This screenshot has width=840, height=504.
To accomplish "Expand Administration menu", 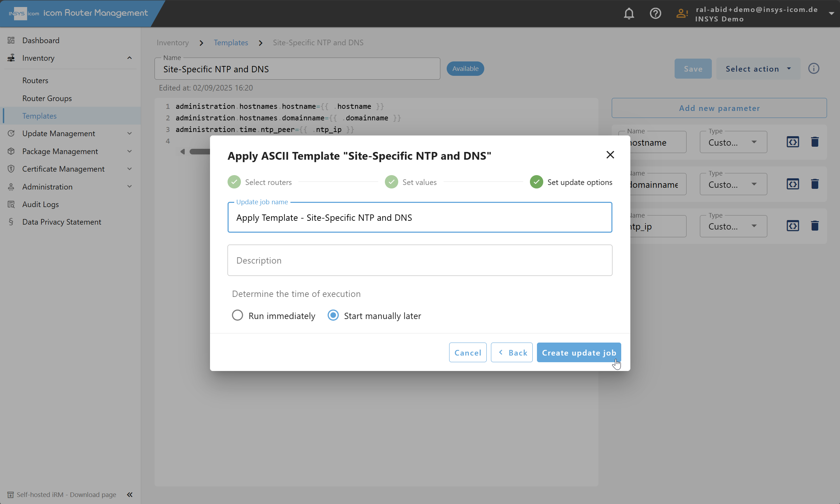I will [130, 187].
